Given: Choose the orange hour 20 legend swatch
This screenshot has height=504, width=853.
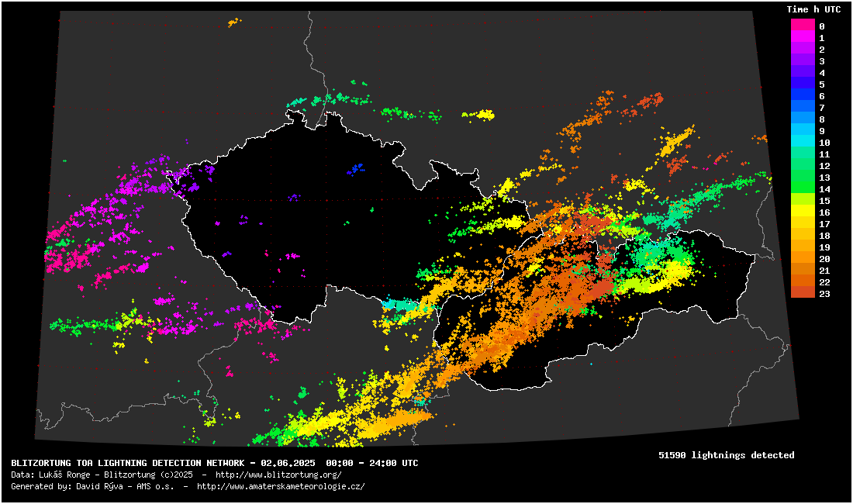Looking at the screenshot, I should click(803, 259).
